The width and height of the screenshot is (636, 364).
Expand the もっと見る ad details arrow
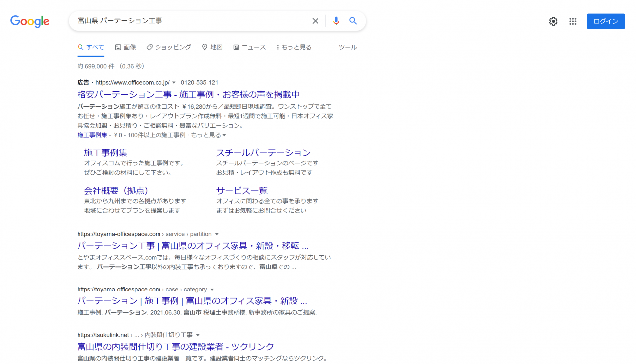click(224, 135)
